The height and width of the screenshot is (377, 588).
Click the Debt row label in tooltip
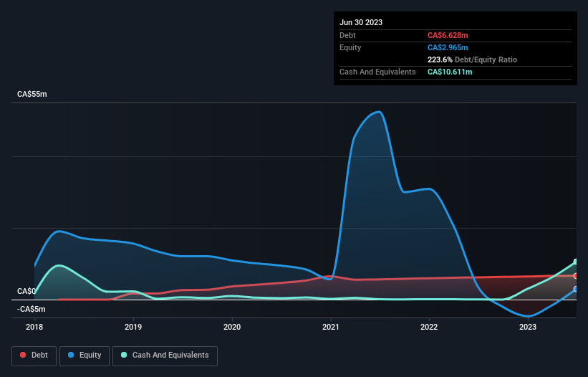pyautogui.click(x=347, y=35)
